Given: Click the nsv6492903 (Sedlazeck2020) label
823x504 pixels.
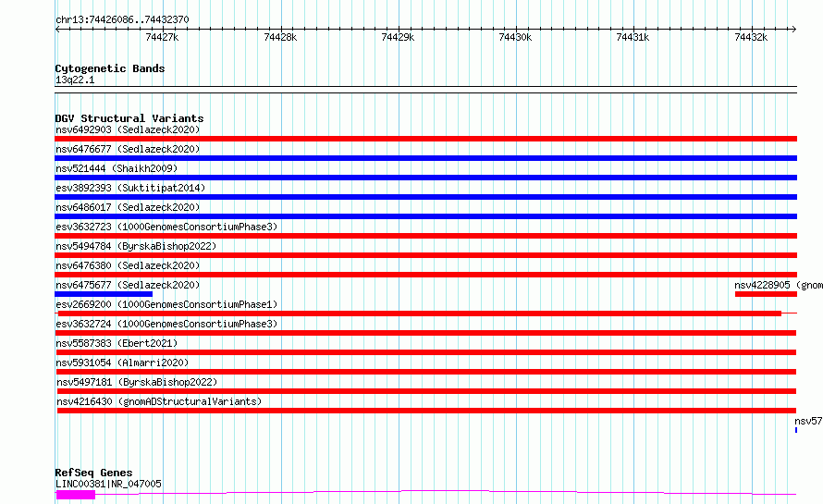Looking at the screenshot, I should pos(128,129).
